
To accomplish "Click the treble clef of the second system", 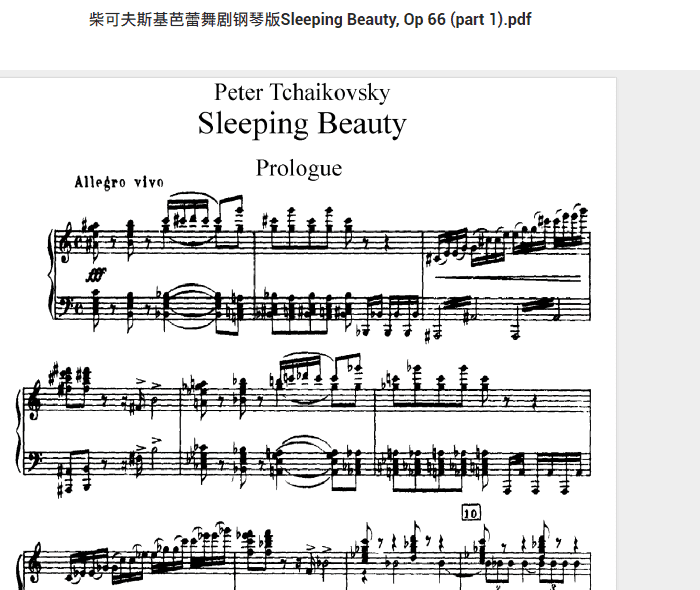I will (33, 400).
